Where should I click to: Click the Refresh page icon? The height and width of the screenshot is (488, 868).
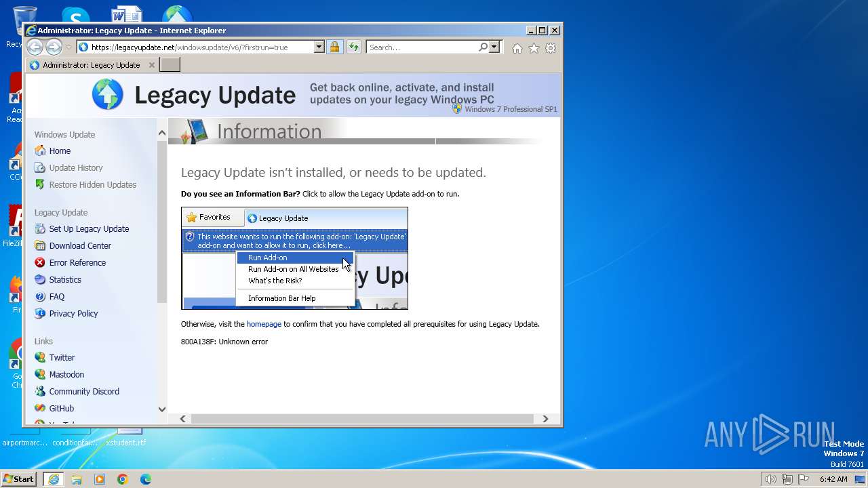[x=353, y=47]
